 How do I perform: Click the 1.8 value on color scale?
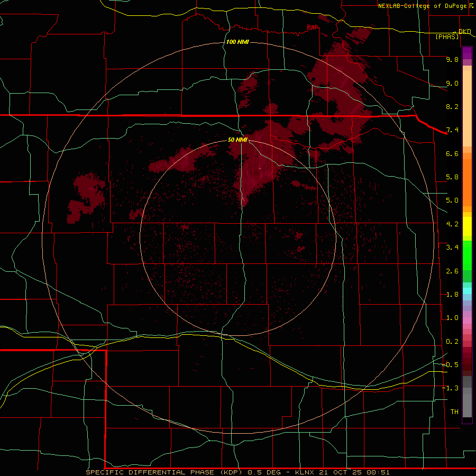pos(452,295)
